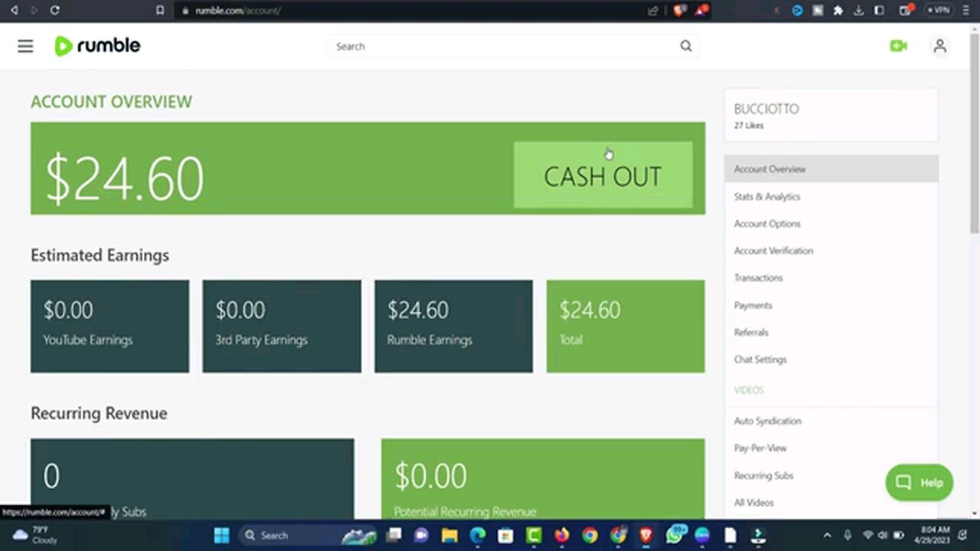
Task: Open Brave Shields icon
Action: pyautogui.click(x=679, y=10)
